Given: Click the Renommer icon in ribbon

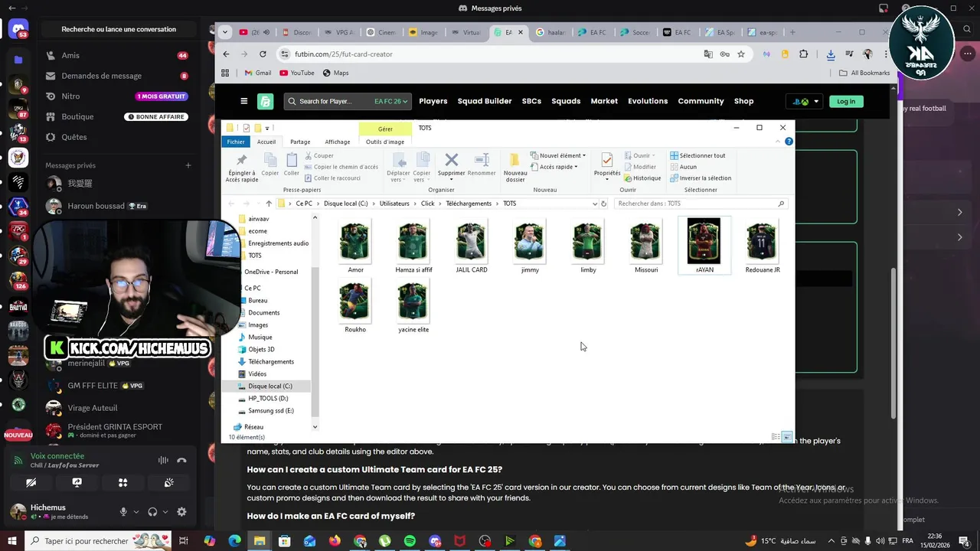Looking at the screenshot, I should [x=482, y=165].
